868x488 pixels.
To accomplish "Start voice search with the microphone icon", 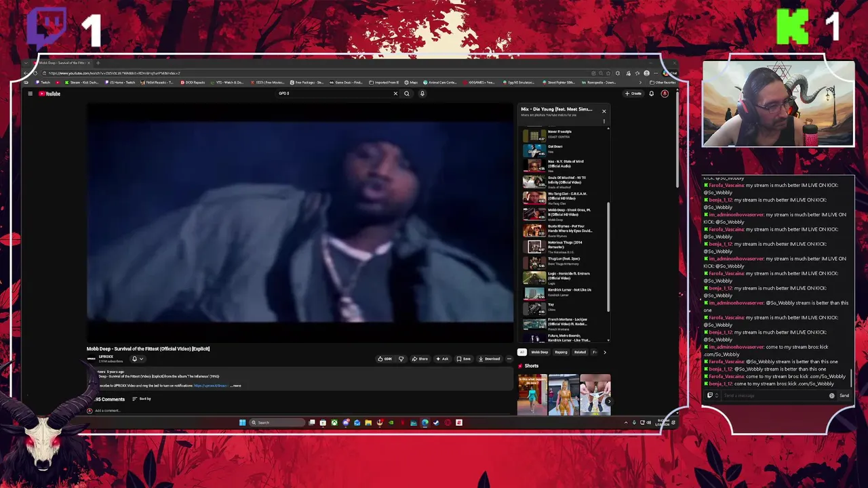I will click(x=422, y=94).
